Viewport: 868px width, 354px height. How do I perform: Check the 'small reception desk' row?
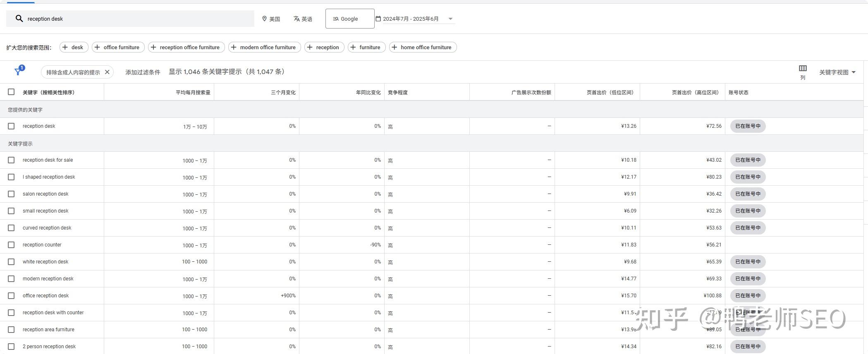(11, 211)
